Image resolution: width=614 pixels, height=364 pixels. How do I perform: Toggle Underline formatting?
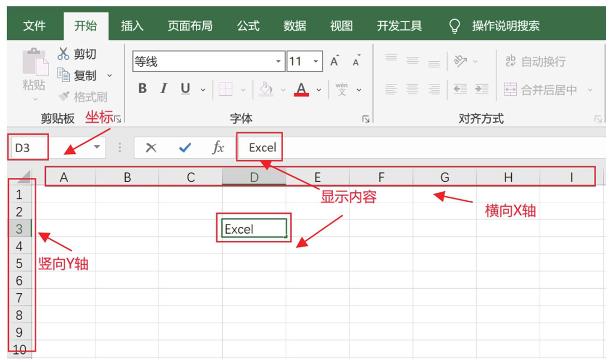pyautogui.click(x=185, y=89)
